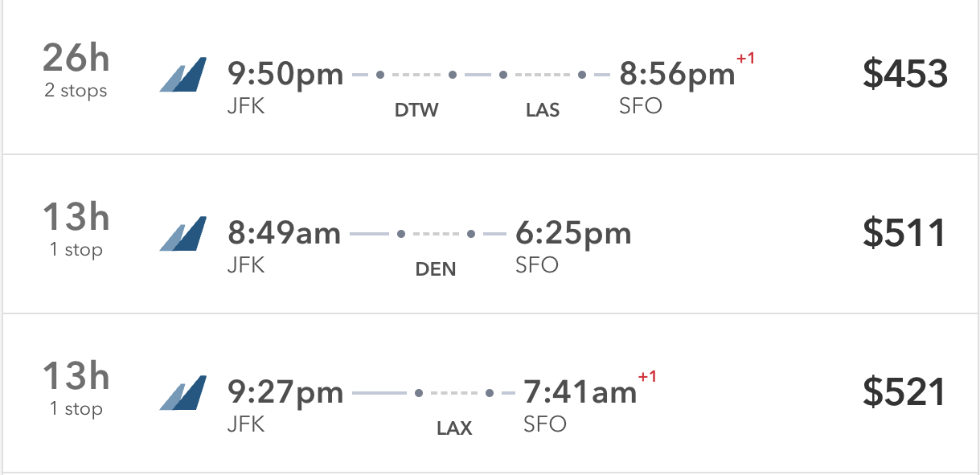Click the 6:25pm SFO arrival time
980x475 pixels.
(573, 234)
